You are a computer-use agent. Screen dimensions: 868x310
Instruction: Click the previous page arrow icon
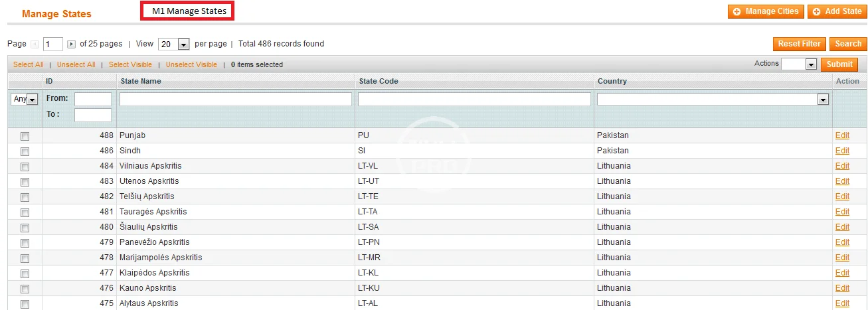click(35, 44)
